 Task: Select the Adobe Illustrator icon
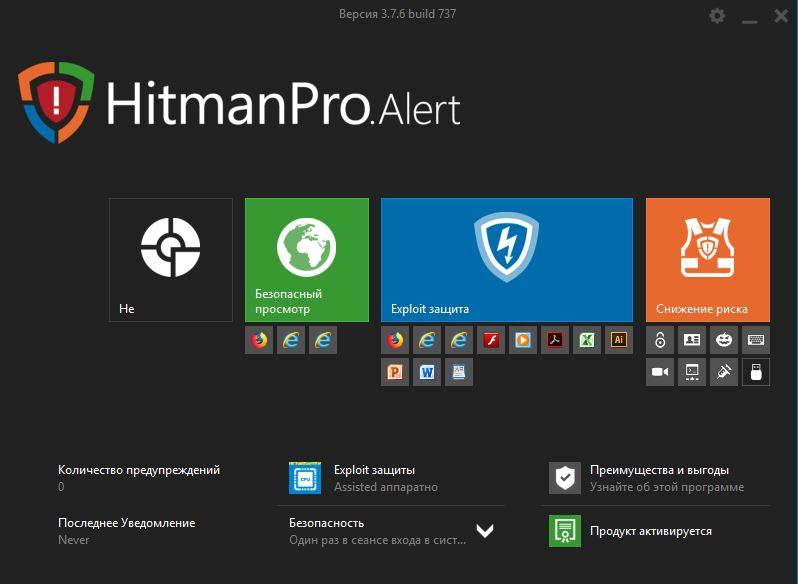pyautogui.click(x=619, y=340)
